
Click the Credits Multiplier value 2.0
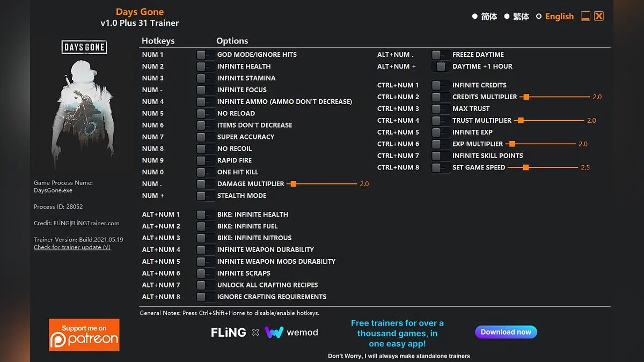pyautogui.click(x=597, y=97)
